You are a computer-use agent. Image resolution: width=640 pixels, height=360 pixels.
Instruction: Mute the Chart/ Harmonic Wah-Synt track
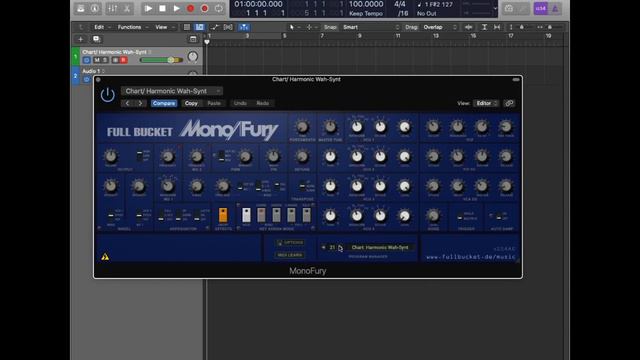click(97, 60)
